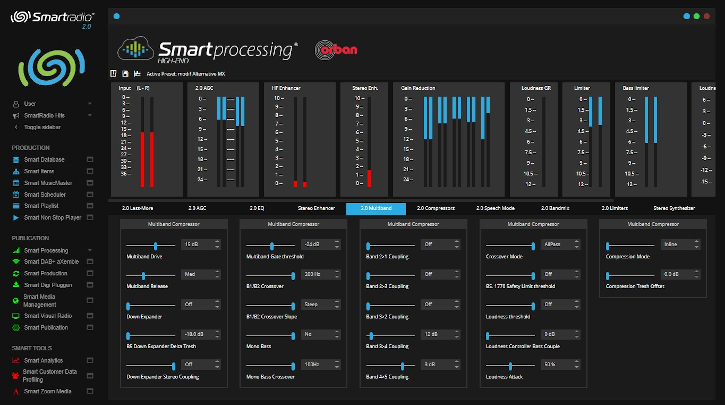Click the Smart Customer Data Profiling icon
This screenshot has height=405, width=725.
pyautogui.click(x=16, y=375)
